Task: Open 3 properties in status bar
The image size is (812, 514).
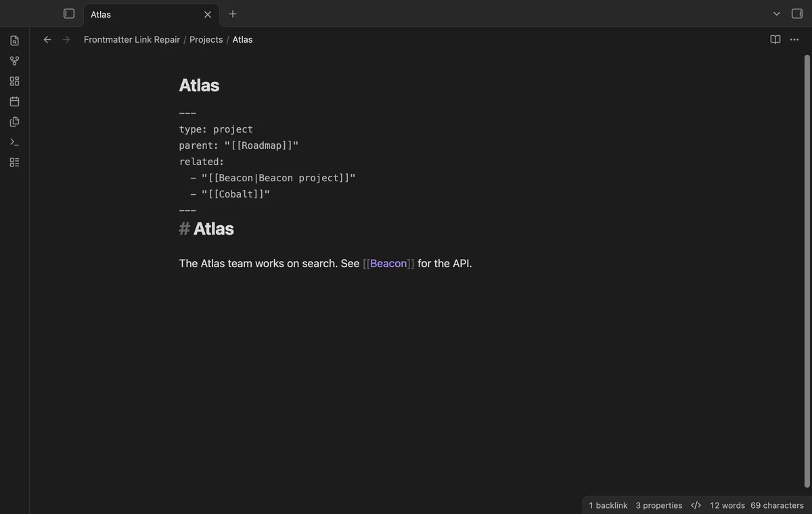Action: tap(659, 505)
